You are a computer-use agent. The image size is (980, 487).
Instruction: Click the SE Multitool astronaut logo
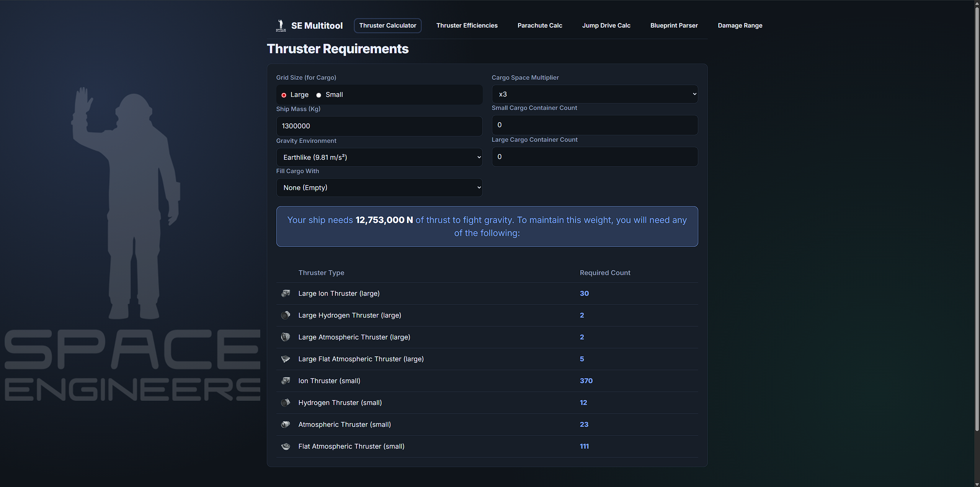point(281,25)
